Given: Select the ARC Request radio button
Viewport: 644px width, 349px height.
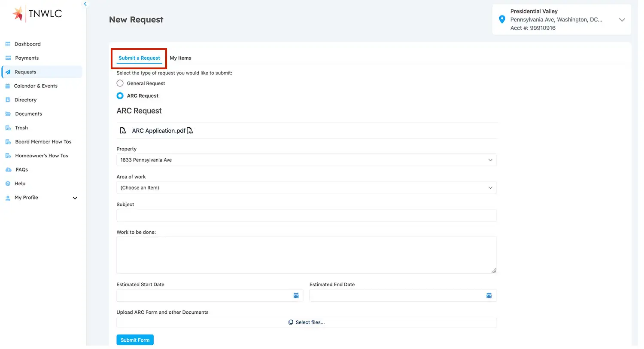Looking at the screenshot, I should click(x=121, y=96).
